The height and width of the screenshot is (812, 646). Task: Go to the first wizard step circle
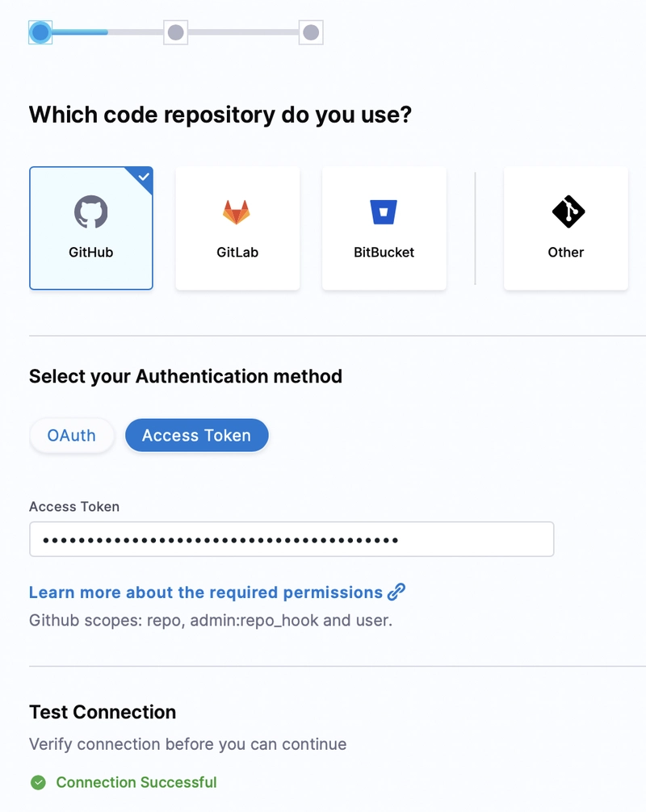(40, 32)
